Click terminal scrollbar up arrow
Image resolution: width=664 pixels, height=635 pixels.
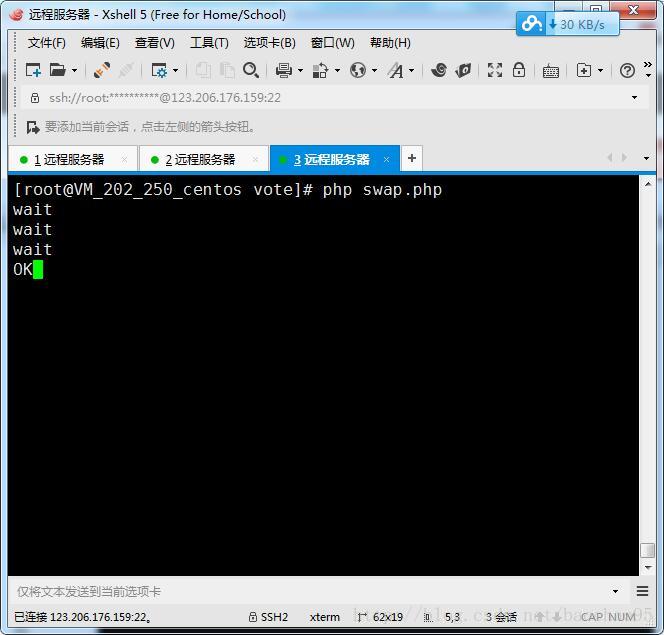pyautogui.click(x=648, y=184)
